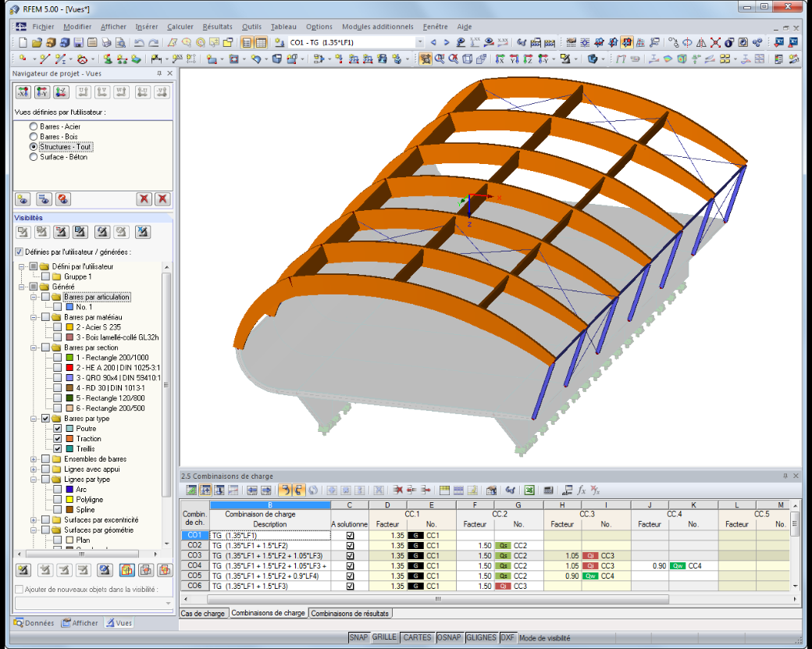This screenshot has height=649, width=812.
Task: Switch to Combinaisons de résultats tab
Action: [x=350, y=613]
